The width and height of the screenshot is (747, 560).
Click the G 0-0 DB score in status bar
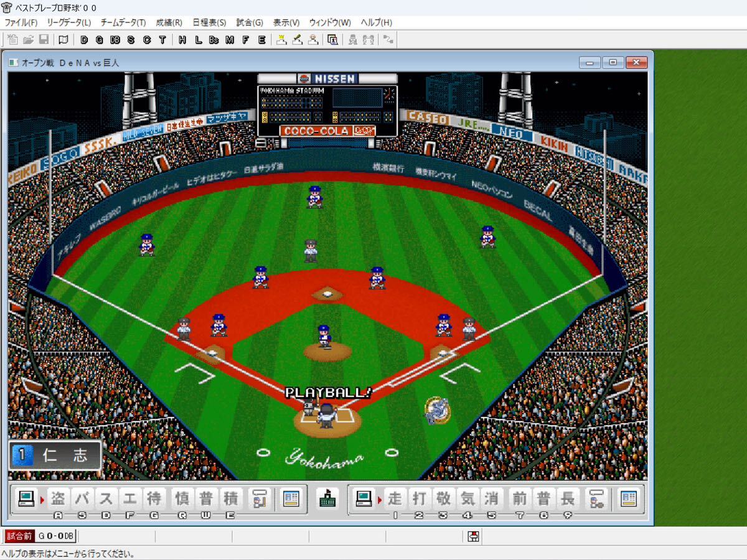point(56,536)
